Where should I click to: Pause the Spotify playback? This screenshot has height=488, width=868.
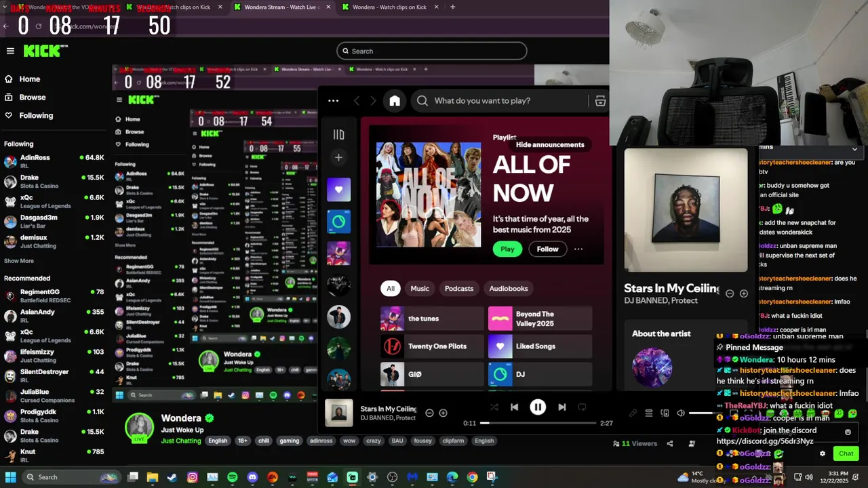tap(538, 407)
